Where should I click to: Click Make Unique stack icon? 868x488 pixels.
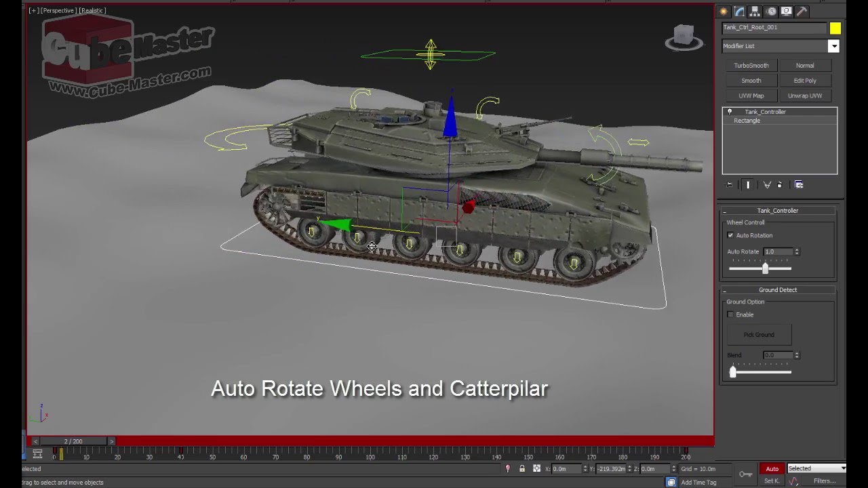[x=767, y=184]
